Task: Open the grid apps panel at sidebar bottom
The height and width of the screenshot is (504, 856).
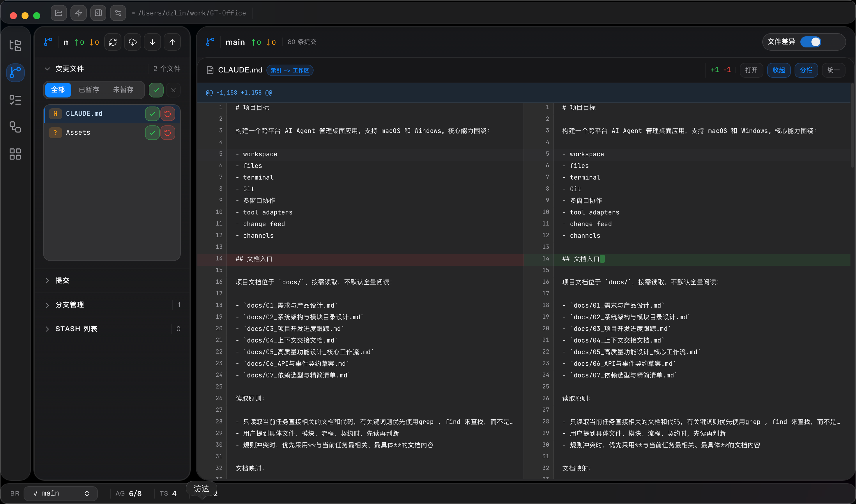Action: (x=15, y=154)
